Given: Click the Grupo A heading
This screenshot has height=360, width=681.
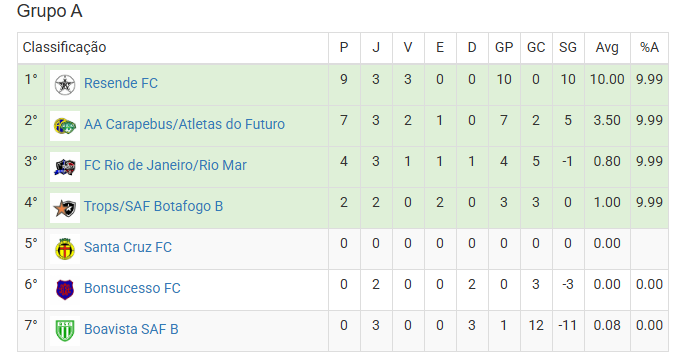Looking at the screenshot, I should [50, 11].
